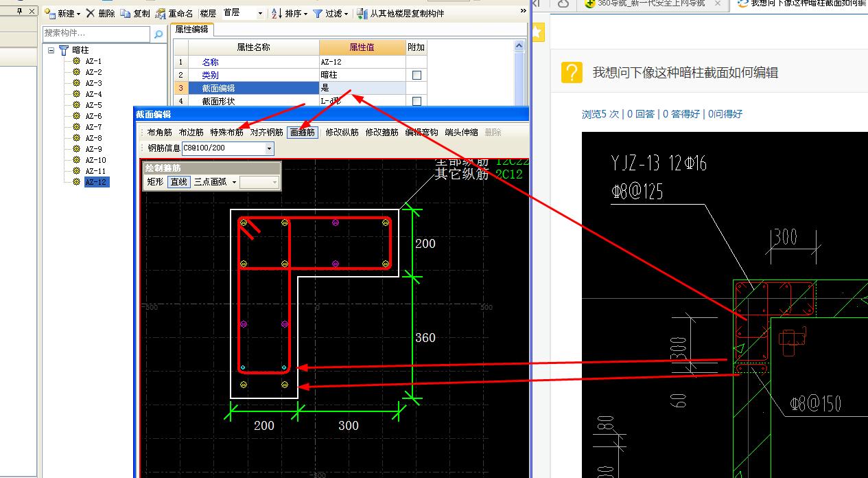
Task: Click 布角筋 in section editor toolbar
Action: (160, 133)
